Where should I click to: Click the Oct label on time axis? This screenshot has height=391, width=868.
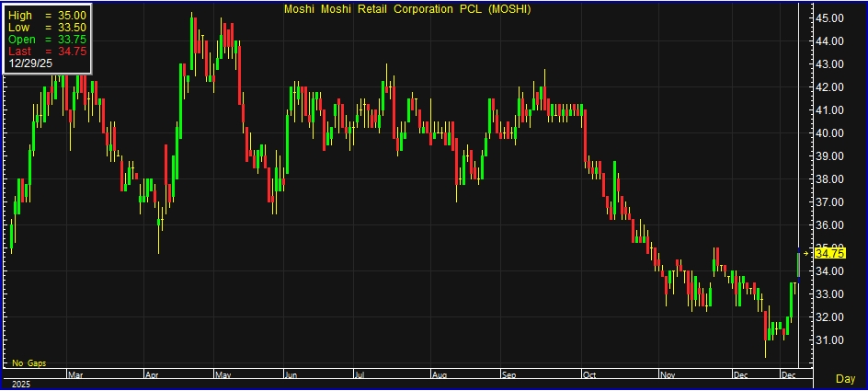588,375
